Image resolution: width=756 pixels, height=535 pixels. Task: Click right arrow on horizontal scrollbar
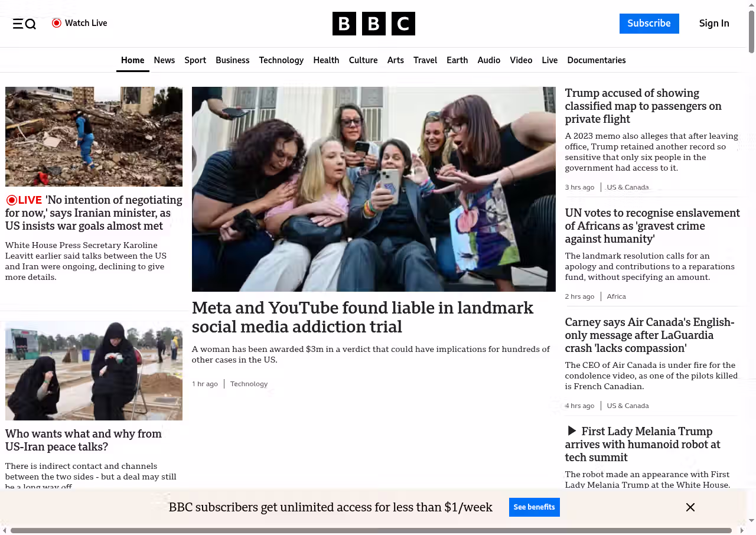click(742, 530)
